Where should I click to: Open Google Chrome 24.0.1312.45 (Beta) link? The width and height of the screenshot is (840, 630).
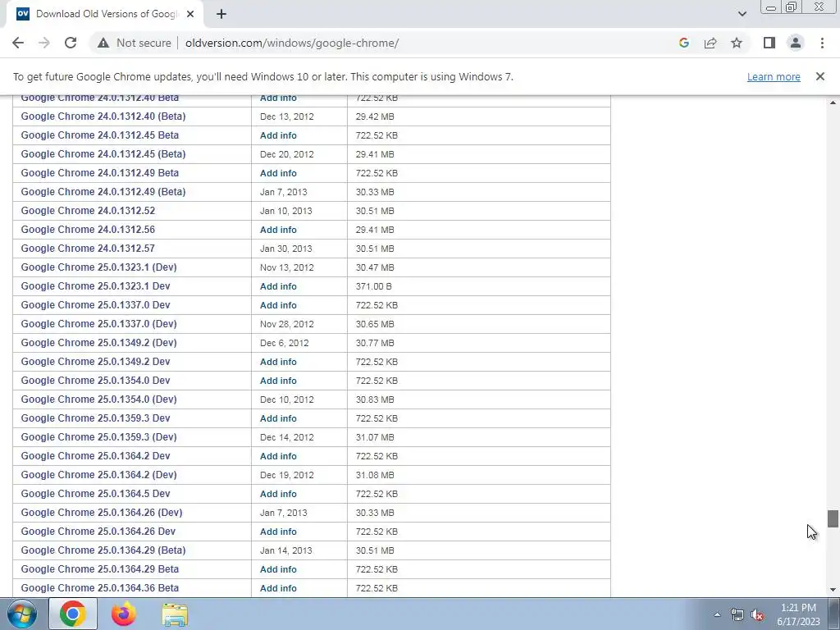click(103, 153)
